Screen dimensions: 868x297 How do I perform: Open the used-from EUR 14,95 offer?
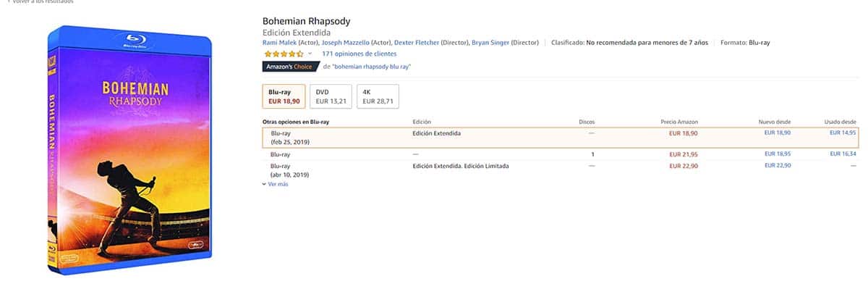[x=843, y=133]
